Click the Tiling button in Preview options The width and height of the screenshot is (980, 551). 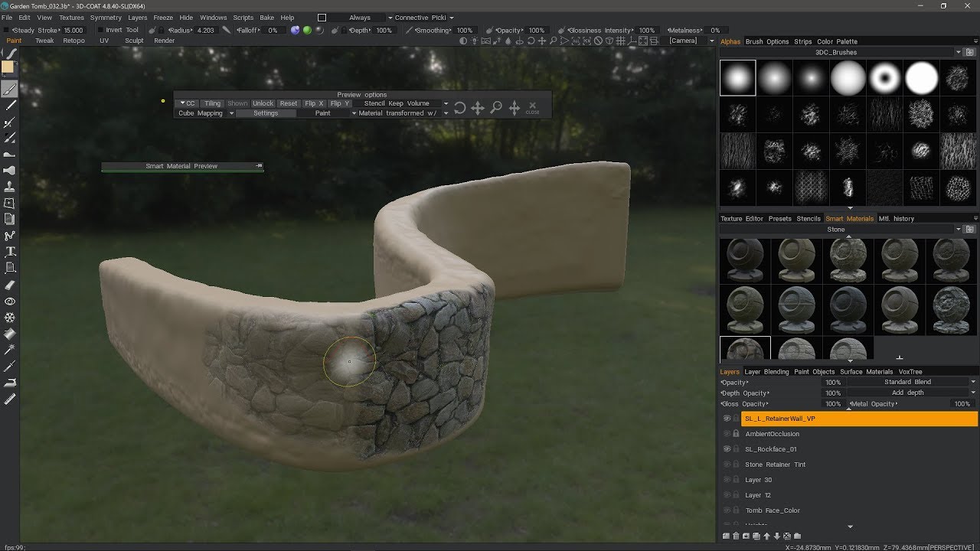pos(212,103)
